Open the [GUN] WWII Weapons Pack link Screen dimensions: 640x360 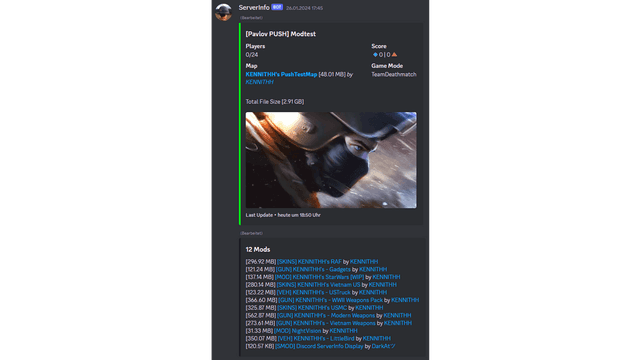[x=330, y=300]
